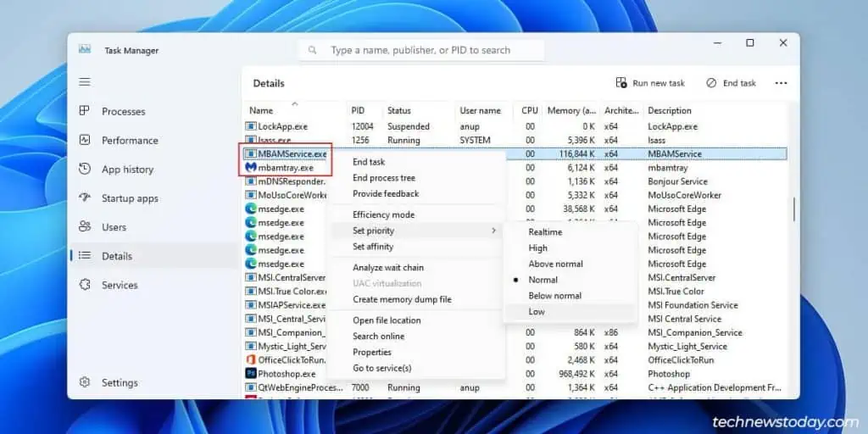Click the Details list icon in sidebar
Screen dimensions: 868x434
84,256
